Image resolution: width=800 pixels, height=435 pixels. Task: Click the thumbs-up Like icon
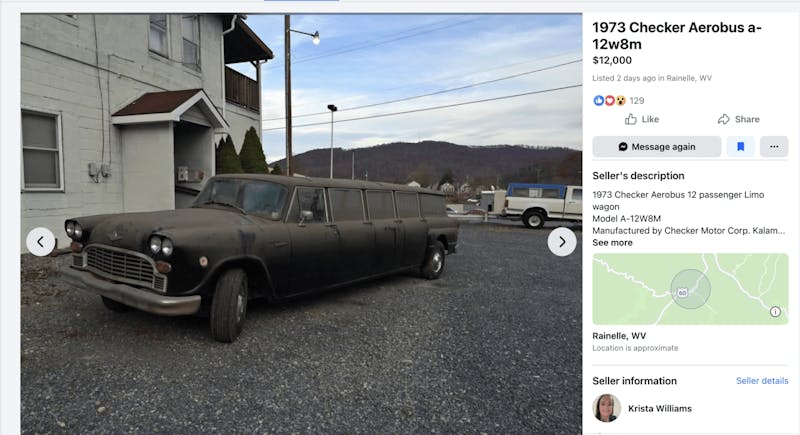pyautogui.click(x=631, y=119)
